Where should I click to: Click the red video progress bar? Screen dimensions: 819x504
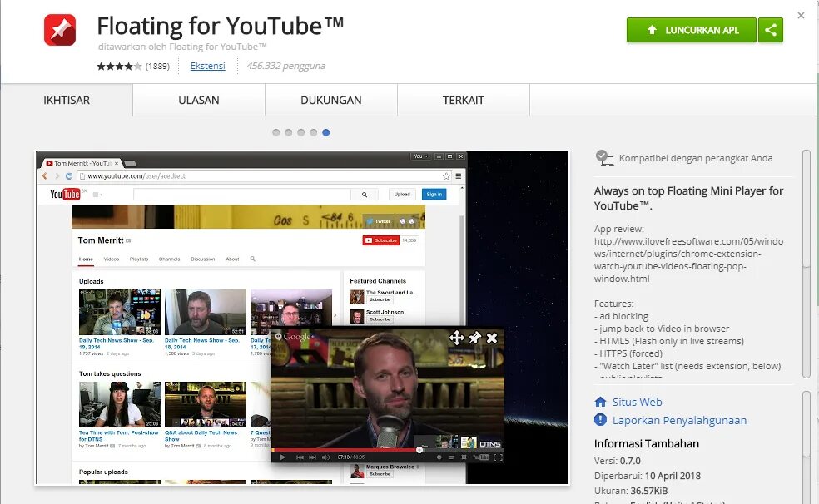pyautogui.click(x=345, y=450)
